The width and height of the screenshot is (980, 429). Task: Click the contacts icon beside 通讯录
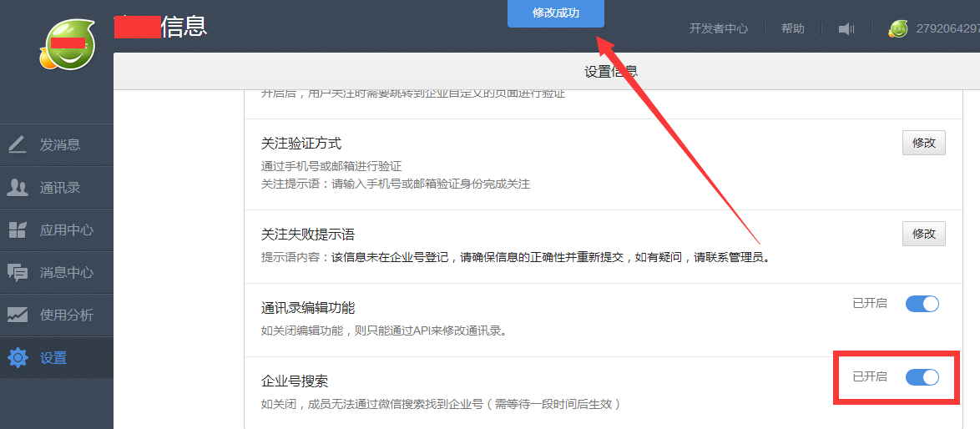17,187
